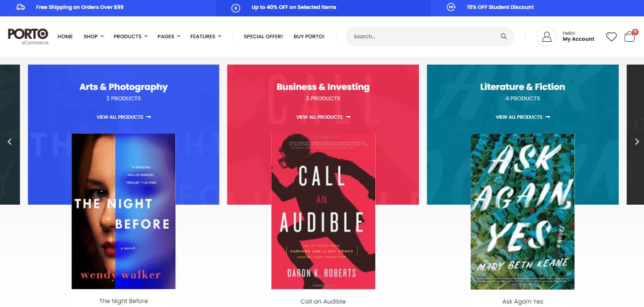Click the user account avatar icon

coord(547,37)
